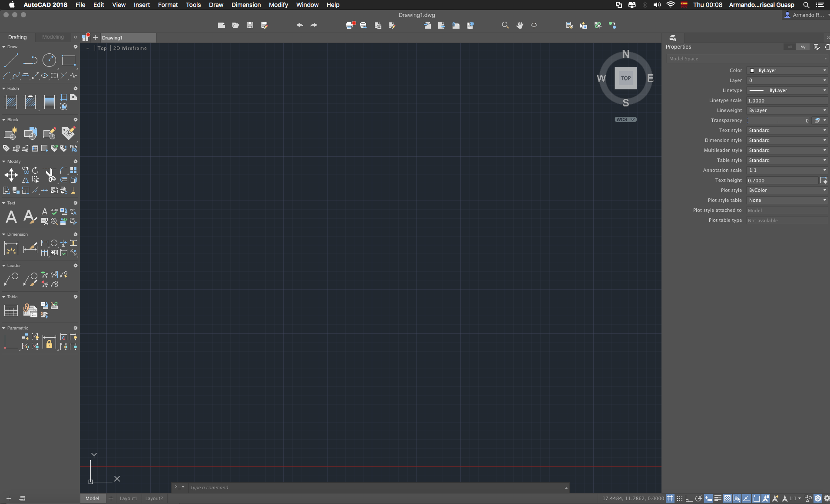
Task: Create a new block in the Block panel
Action: (10, 133)
